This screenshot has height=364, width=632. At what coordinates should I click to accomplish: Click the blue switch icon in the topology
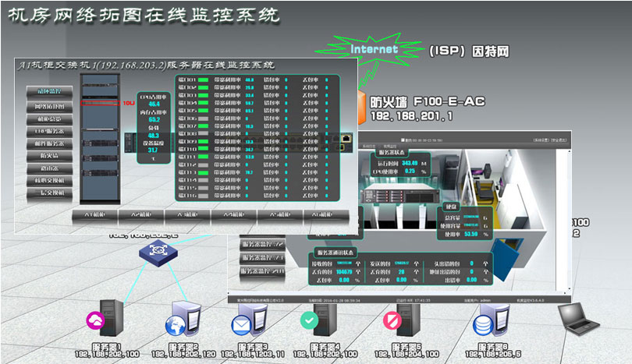[158, 253]
